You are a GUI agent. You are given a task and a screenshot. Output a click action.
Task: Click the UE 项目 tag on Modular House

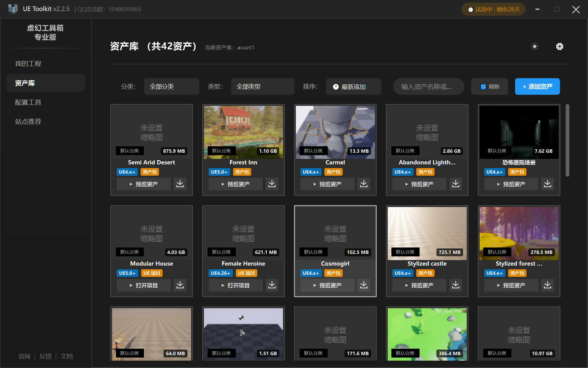click(x=152, y=273)
